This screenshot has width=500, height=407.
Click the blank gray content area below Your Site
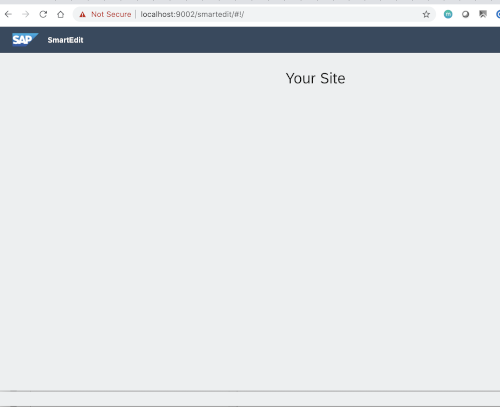250,233
